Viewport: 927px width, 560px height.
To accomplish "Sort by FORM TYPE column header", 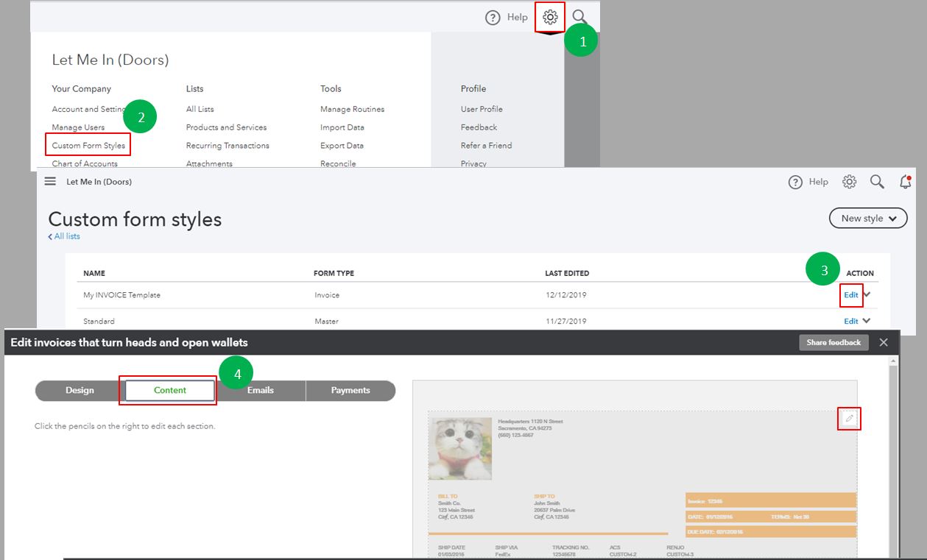I will click(334, 273).
